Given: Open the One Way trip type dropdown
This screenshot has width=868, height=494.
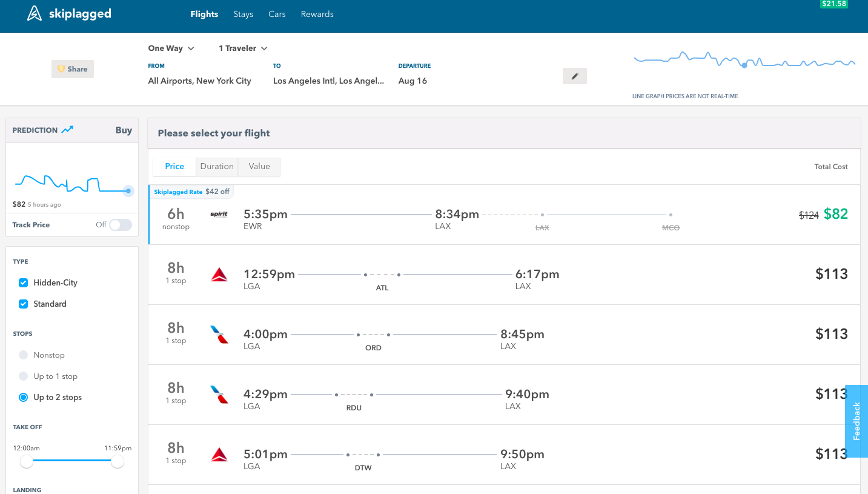Looking at the screenshot, I should click(171, 48).
